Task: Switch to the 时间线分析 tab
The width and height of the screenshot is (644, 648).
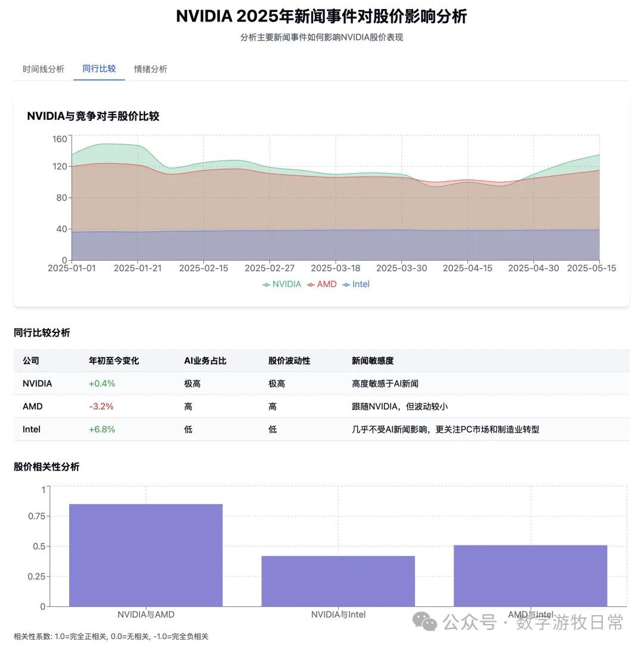Action: pyautogui.click(x=44, y=69)
